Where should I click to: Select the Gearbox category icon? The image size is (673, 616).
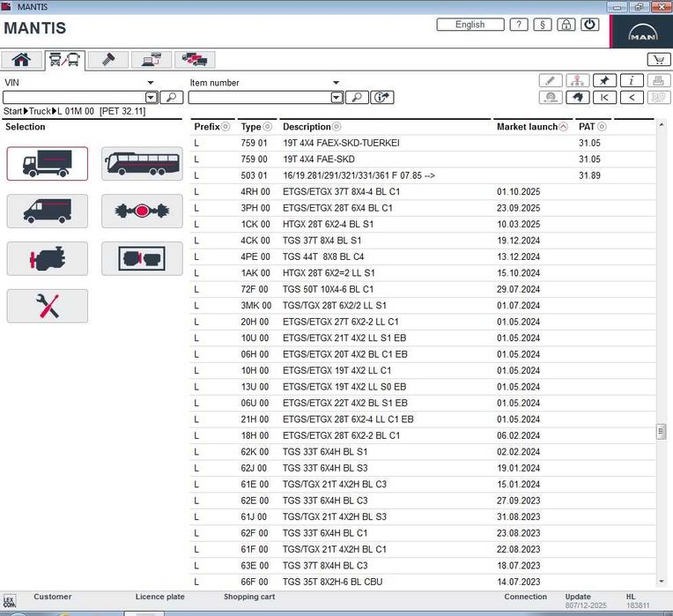point(142,258)
